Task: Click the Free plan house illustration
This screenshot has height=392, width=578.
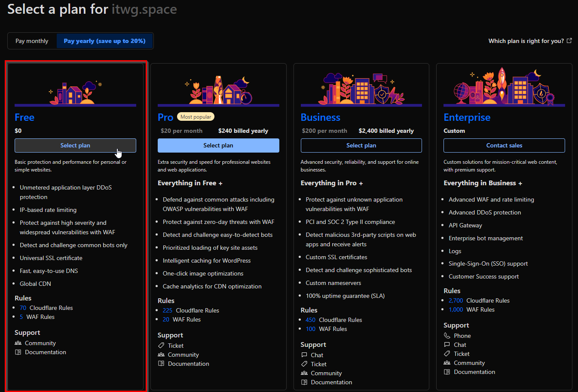Action: point(76,92)
